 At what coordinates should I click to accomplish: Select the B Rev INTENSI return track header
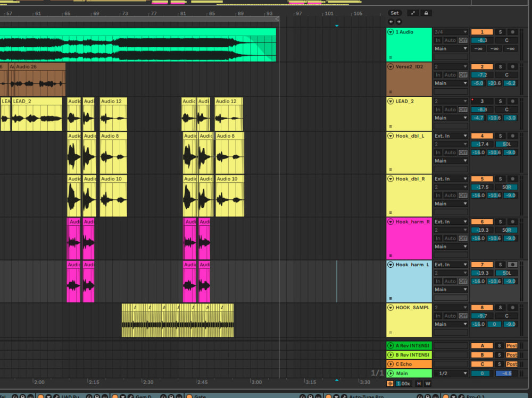click(x=409, y=354)
